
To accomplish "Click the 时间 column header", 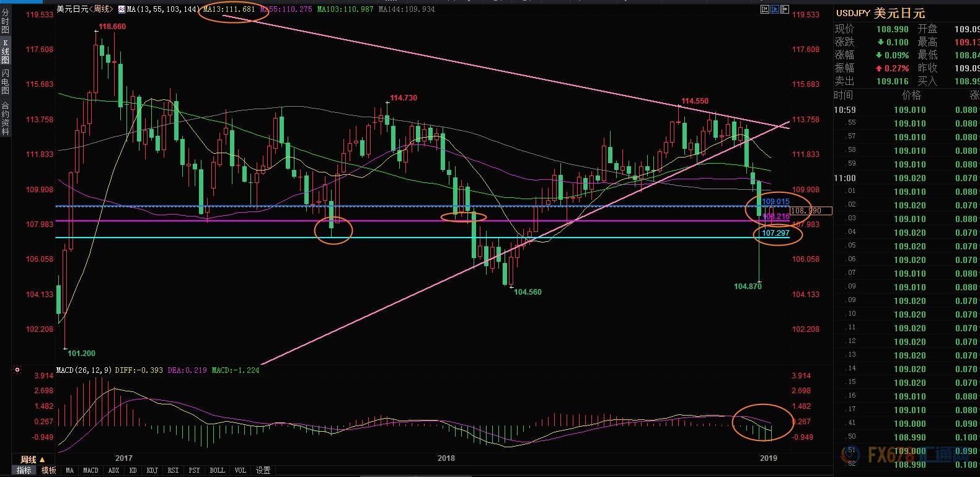I will click(x=844, y=96).
